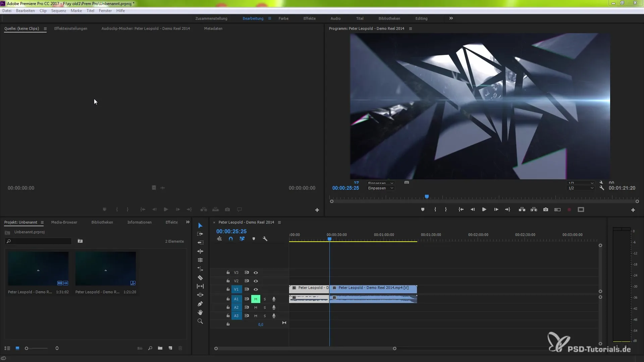This screenshot has width=644, height=362.
Task: Switch to Audio workspace
Action: tap(335, 18)
